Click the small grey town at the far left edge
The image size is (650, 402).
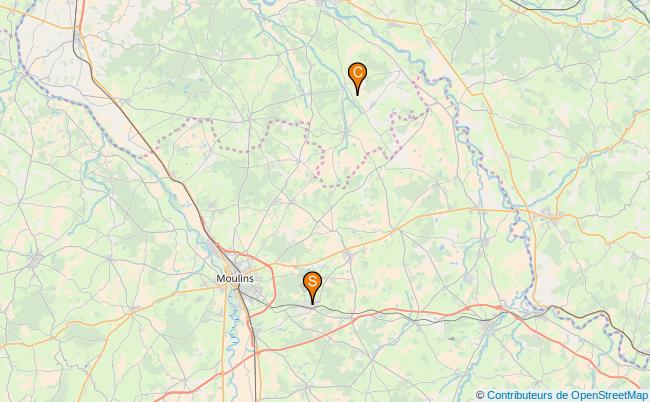(35, 260)
